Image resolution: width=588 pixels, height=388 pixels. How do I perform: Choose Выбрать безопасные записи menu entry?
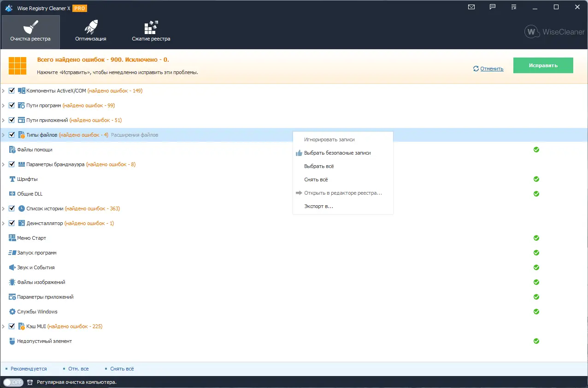click(343, 153)
